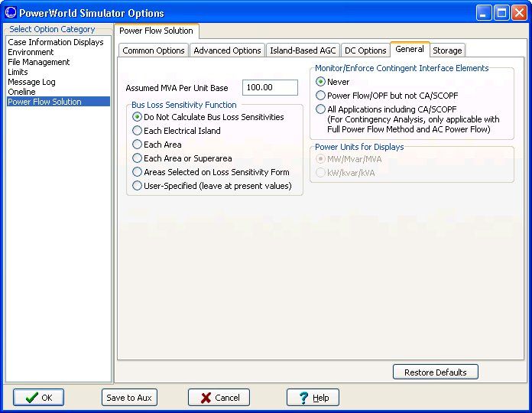Open the DC Options tab

coord(365,50)
